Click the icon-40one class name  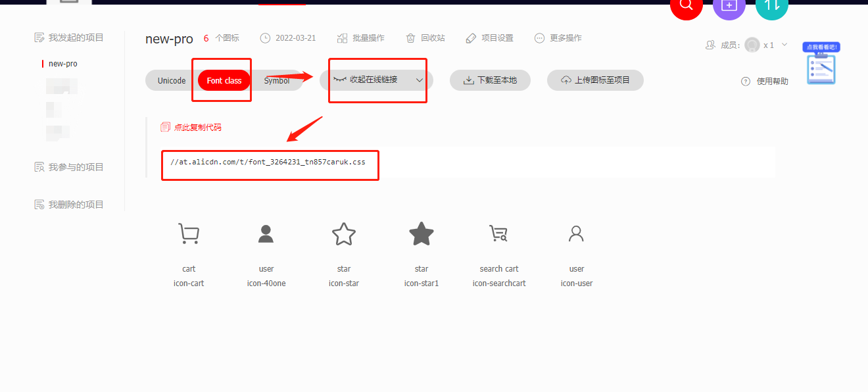(266, 283)
